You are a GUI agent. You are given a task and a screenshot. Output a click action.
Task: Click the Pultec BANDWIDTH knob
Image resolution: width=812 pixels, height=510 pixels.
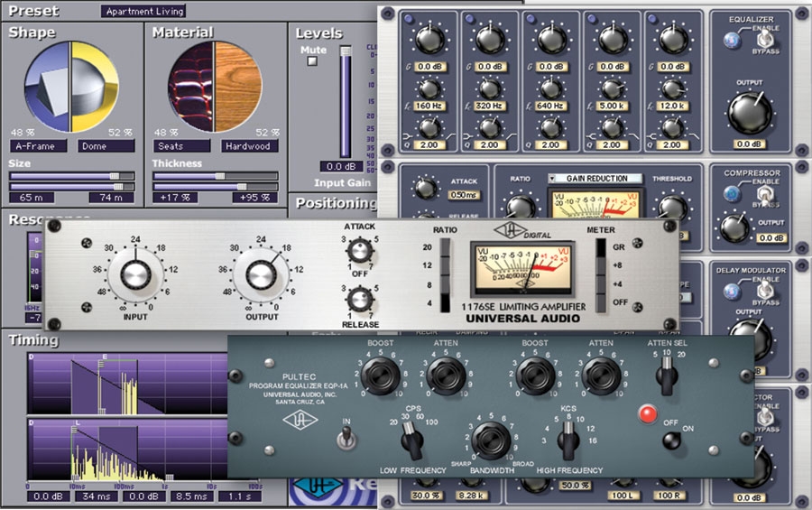[x=490, y=441]
